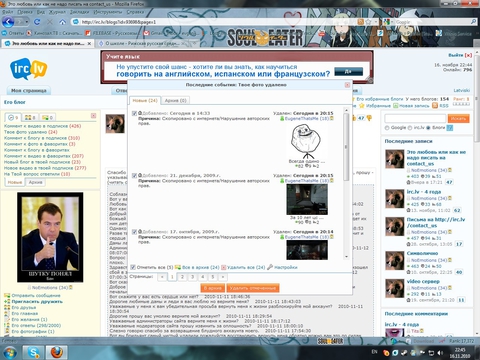Click the Искать search button
Viewport: 480px width, 360px height.
point(458,118)
